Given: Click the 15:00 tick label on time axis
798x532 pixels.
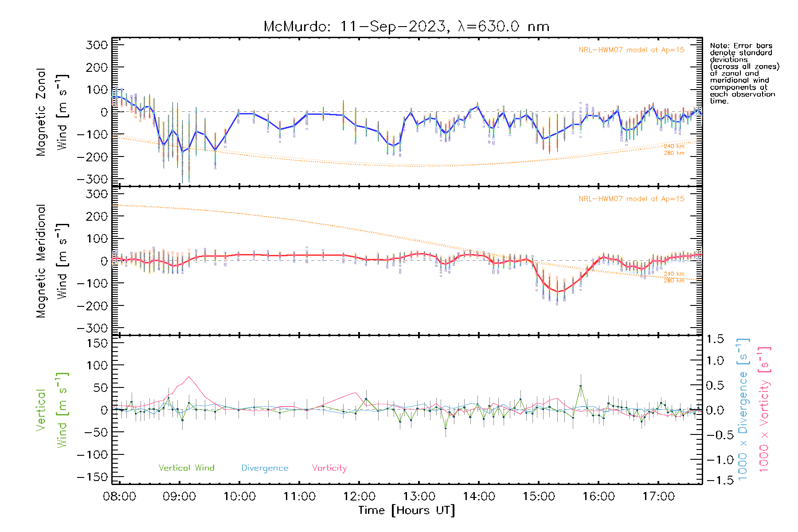Looking at the screenshot, I should pyautogui.click(x=539, y=496).
